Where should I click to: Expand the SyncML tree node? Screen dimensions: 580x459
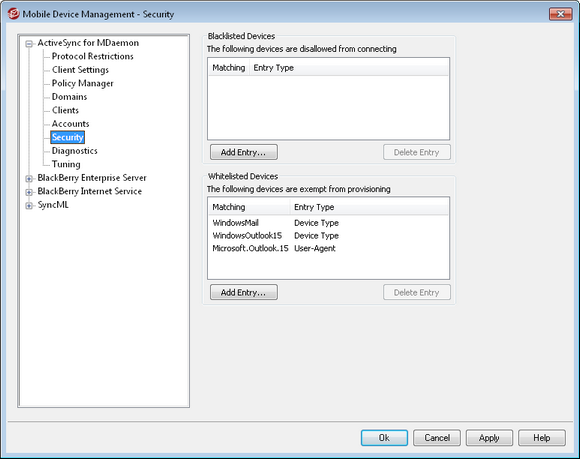29,206
